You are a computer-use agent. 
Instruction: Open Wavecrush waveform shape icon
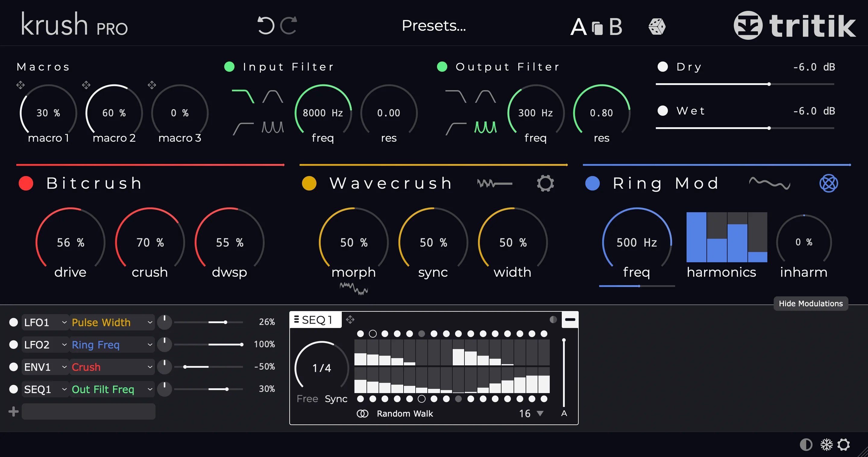coord(495,184)
